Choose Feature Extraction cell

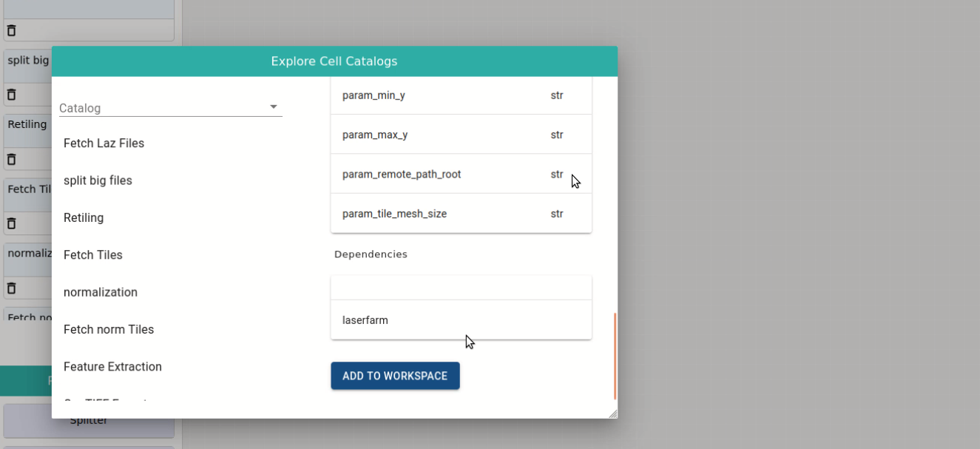point(112,366)
